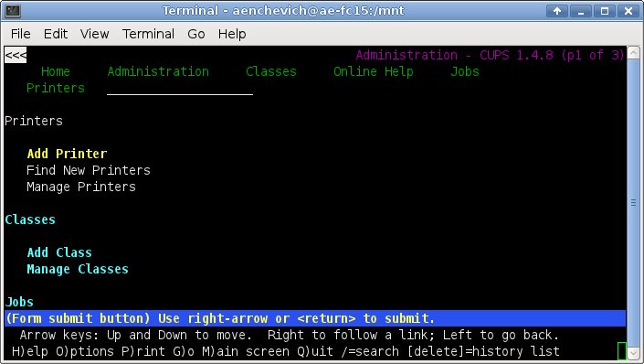644x364 pixels.
Task: Click the Classes section heading
Action: click(30, 219)
